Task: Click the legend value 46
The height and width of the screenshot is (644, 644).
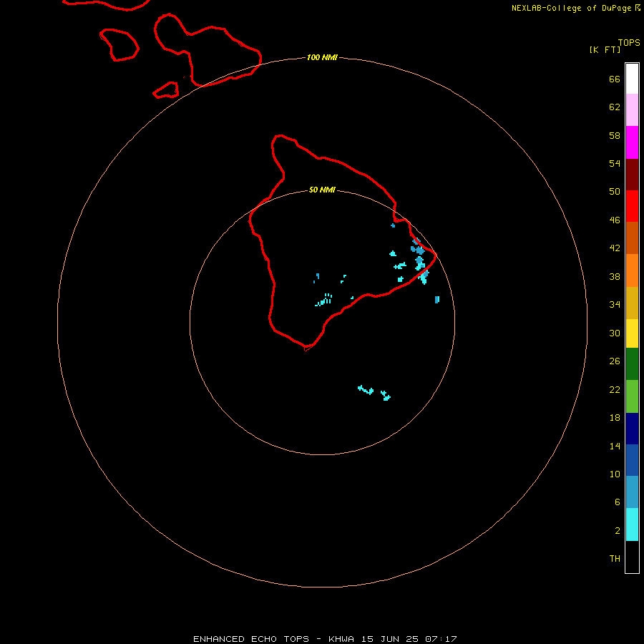Action: 615,220
